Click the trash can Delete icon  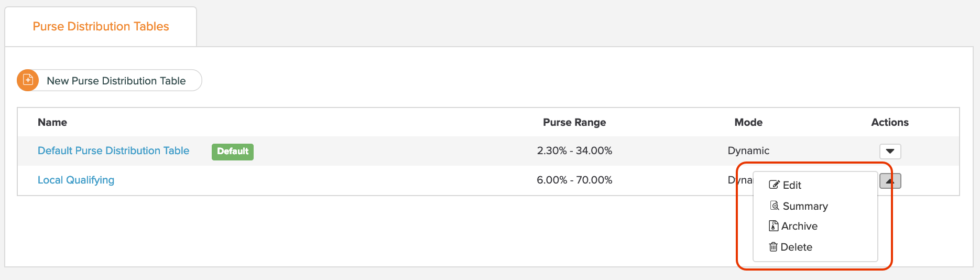point(773,247)
